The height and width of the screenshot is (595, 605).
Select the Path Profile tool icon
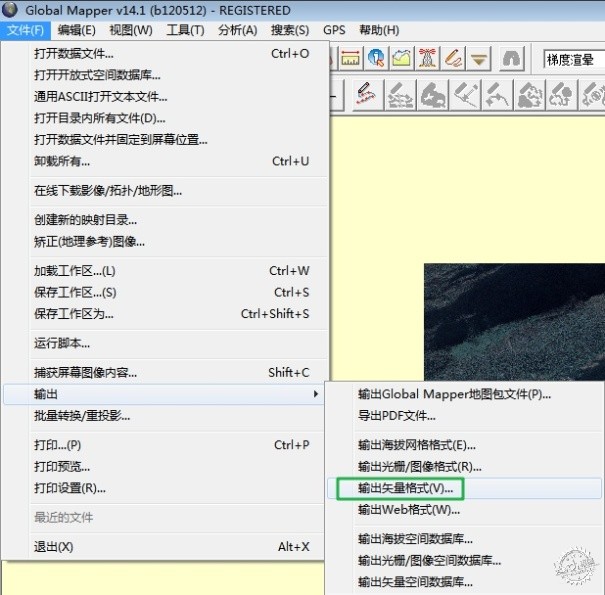click(402, 58)
